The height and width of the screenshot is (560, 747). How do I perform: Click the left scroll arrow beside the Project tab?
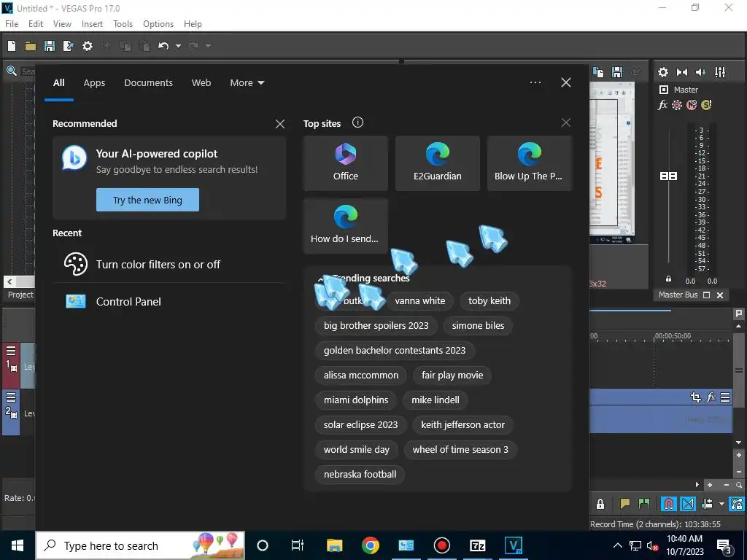point(9,281)
